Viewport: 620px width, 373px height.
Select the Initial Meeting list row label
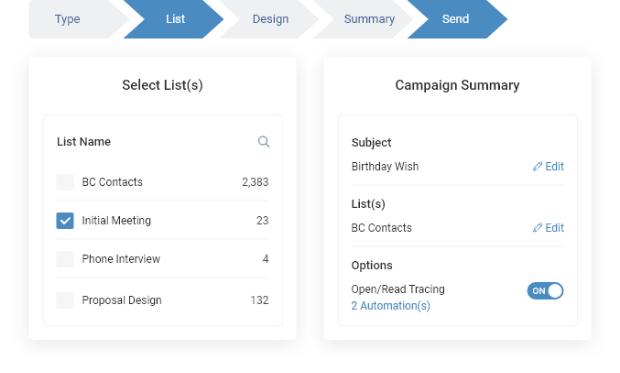tap(116, 220)
